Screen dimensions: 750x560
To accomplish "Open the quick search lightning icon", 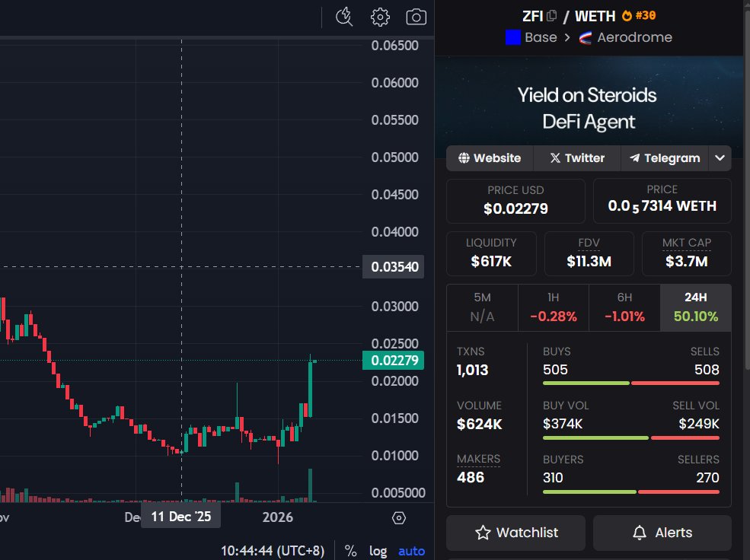I will click(344, 17).
